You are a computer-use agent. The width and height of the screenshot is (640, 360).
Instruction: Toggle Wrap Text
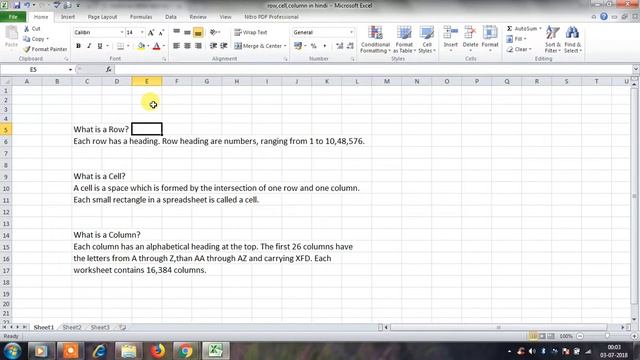coord(251,32)
